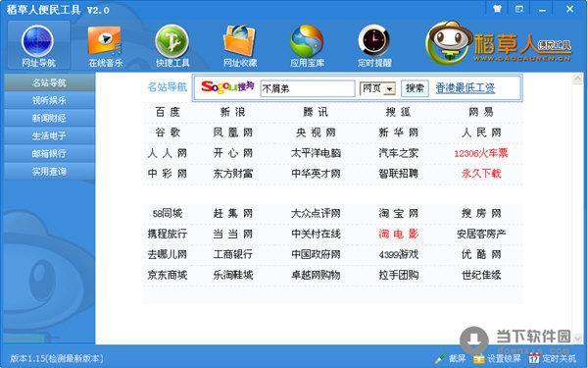The image size is (588, 368).
Task: Open the 中华英才网 site link
Action: click(316, 174)
